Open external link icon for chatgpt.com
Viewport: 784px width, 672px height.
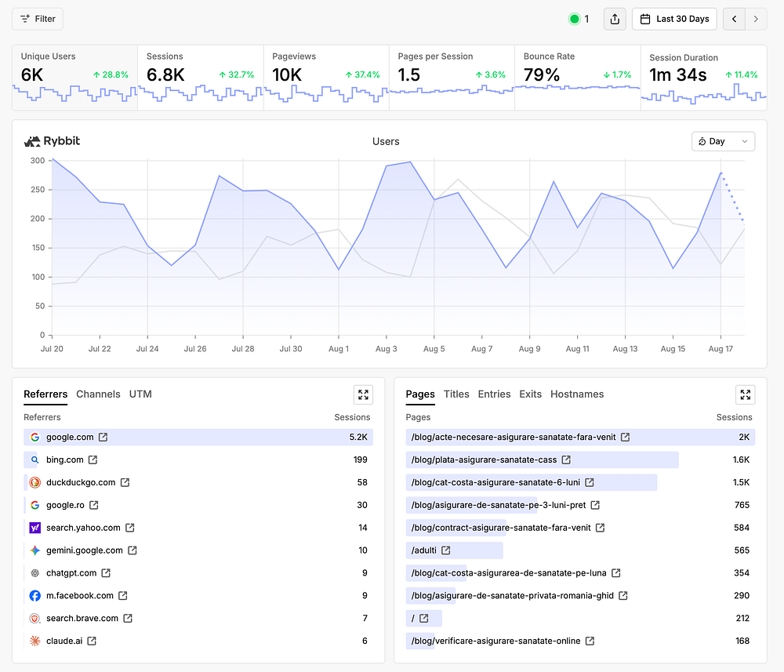pyautogui.click(x=106, y=573)
